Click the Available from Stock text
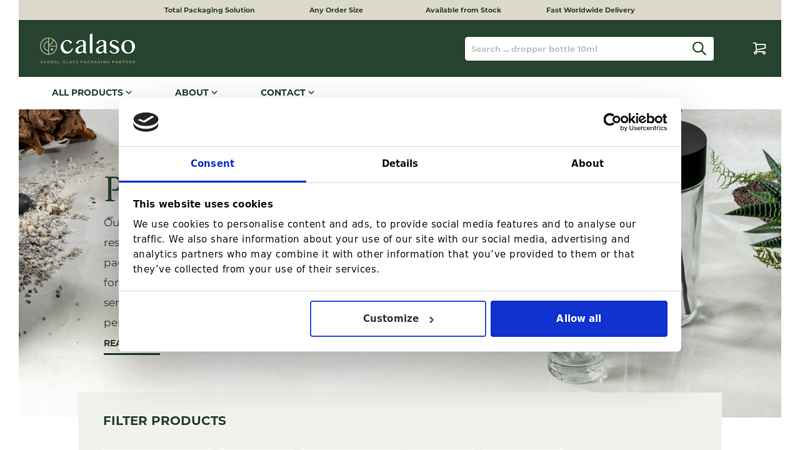This screenshot has width=800, height=450. (463, 10)
